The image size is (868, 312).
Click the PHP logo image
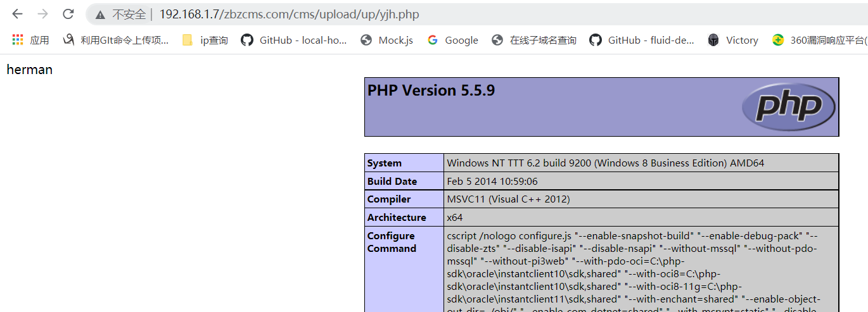[789, 107]
